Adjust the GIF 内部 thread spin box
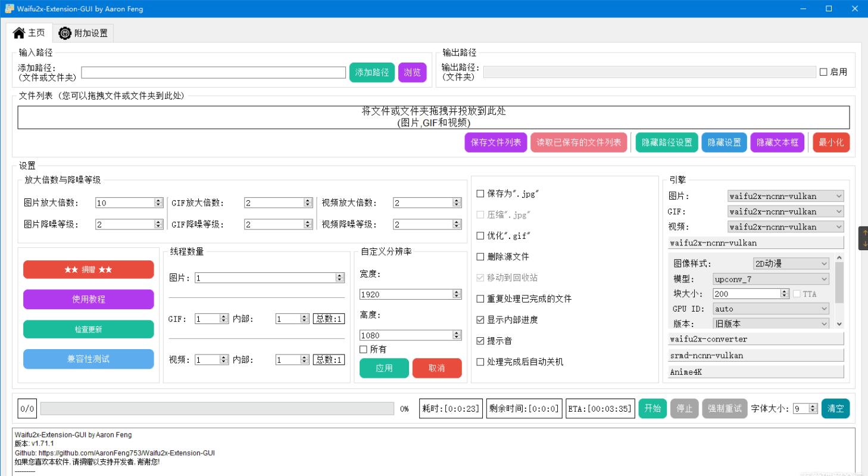Viewport: 868px width, 476px height. pos(292,319)
